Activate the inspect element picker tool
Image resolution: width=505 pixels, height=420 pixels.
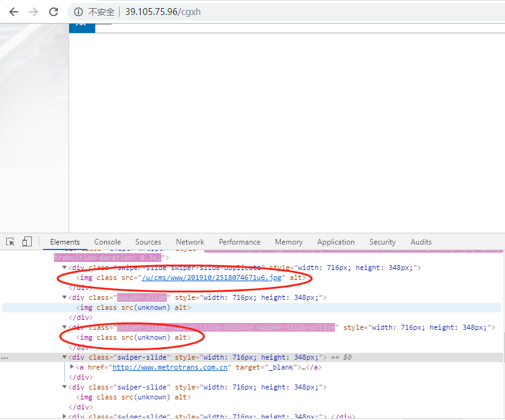click(x=11, y=242)
